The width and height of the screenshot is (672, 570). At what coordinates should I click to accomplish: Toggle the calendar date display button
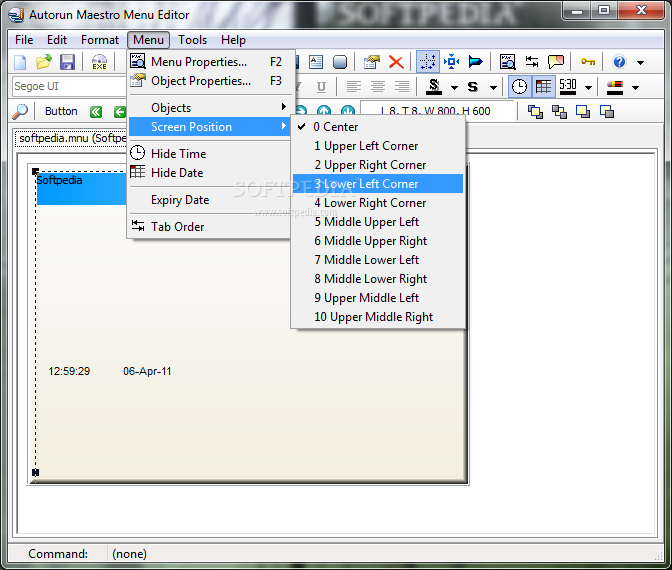(x=543, y=87)
